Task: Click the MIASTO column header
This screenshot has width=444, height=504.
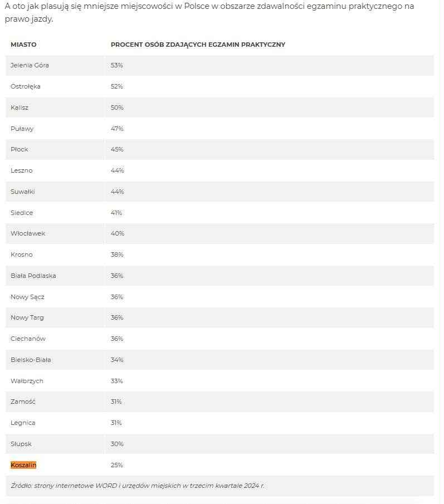Action: click(23, 45)
